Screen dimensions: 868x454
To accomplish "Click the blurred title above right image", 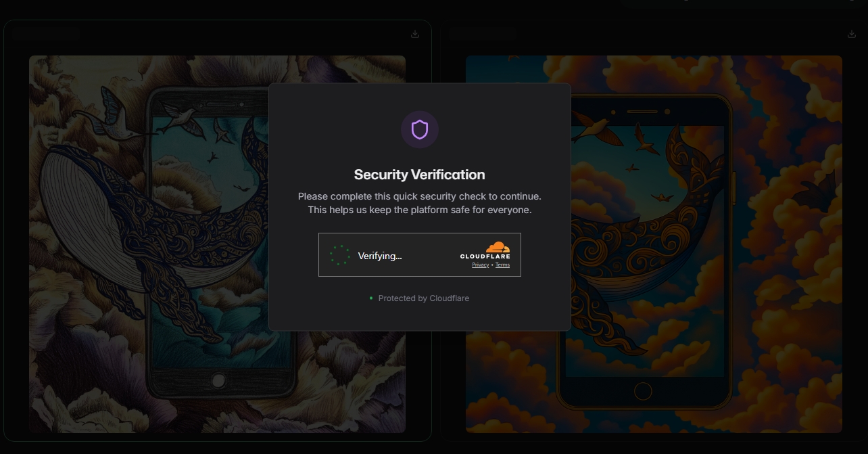I will click(x=483, y=33).
